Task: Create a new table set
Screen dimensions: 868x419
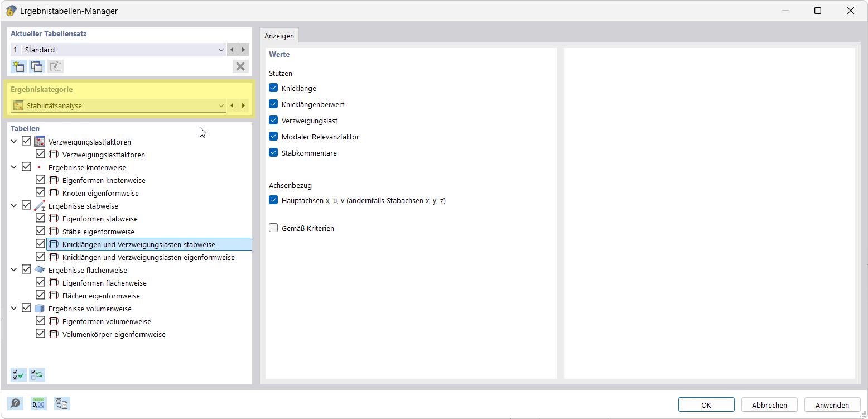Action: [17, 66]
